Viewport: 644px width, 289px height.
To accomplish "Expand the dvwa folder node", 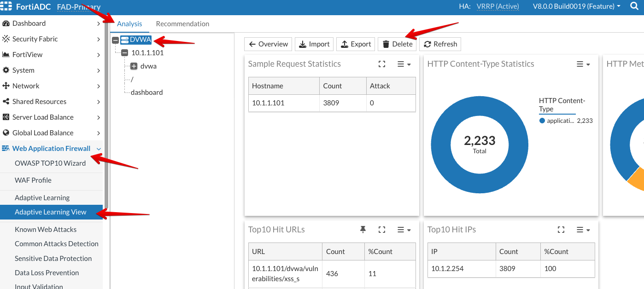I will pyautogui.click(x=134, y=66).
